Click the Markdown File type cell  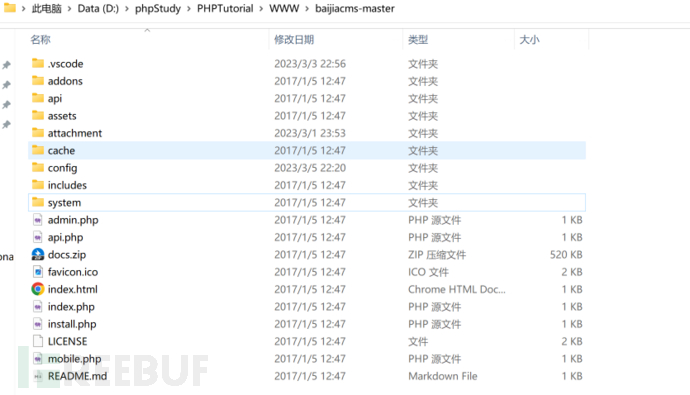(443, 376)
